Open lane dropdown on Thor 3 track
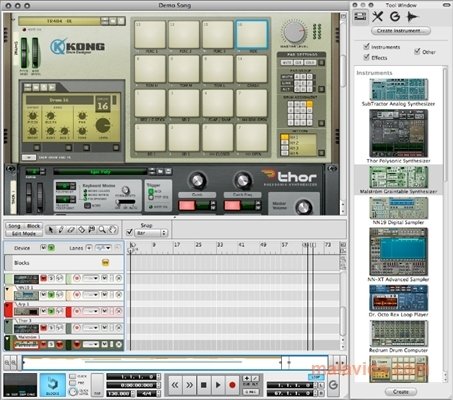The width and height of the screenshot is (453, 400). pyautogui.click(x=91, y=328)
